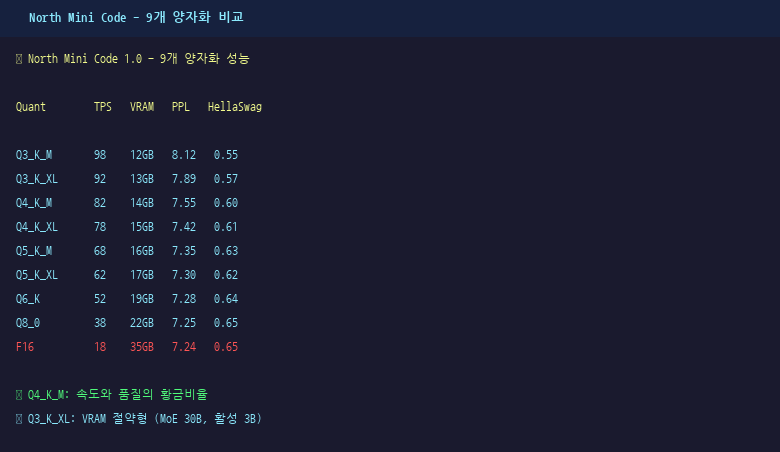Select the 'Q8_0' row label
Screen dimensions: 780x452
pyautogui.click(x=28, y=323)
